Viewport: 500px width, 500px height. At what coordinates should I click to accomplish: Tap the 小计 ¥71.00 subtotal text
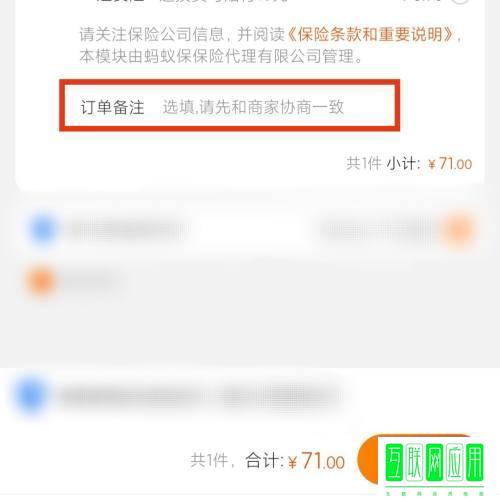[429, 164]
